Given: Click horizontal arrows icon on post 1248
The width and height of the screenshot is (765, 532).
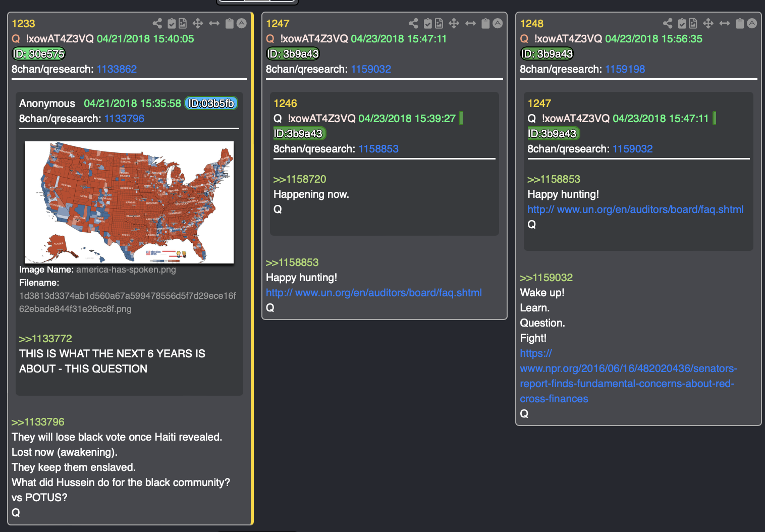Looking at the screenshot, I should pyautogui.click(x=725, y=23).
